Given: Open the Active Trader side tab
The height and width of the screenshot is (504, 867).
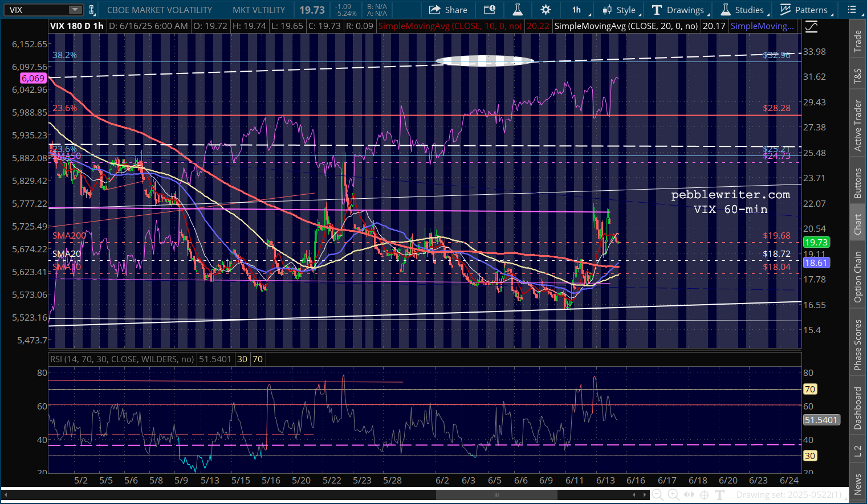Looking at the screenshot, I should point(857,125).
